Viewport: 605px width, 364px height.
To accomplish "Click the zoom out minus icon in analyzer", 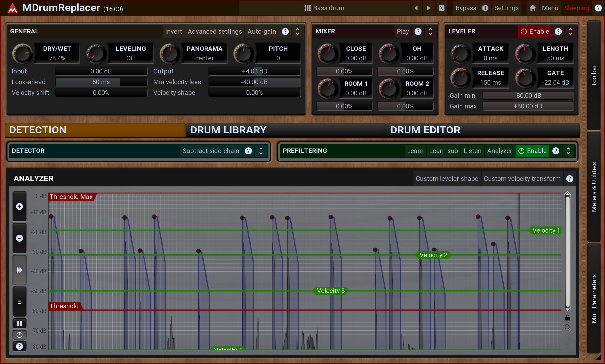I will point(19,238).
